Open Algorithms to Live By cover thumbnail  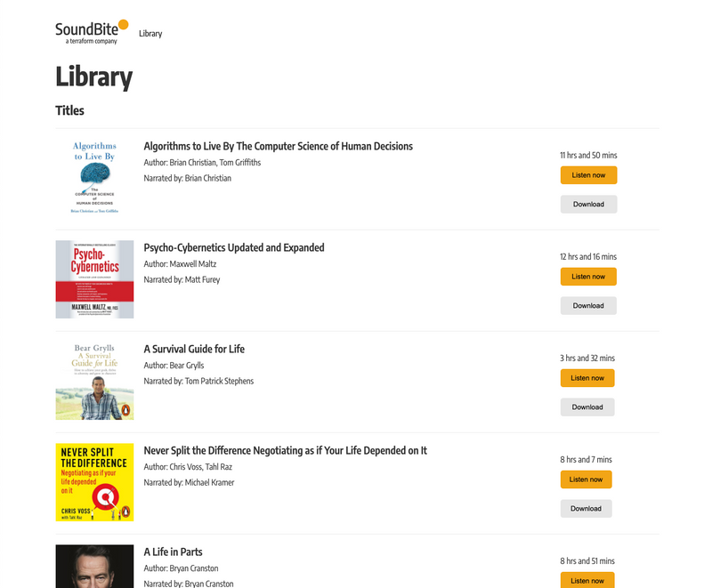94,178
